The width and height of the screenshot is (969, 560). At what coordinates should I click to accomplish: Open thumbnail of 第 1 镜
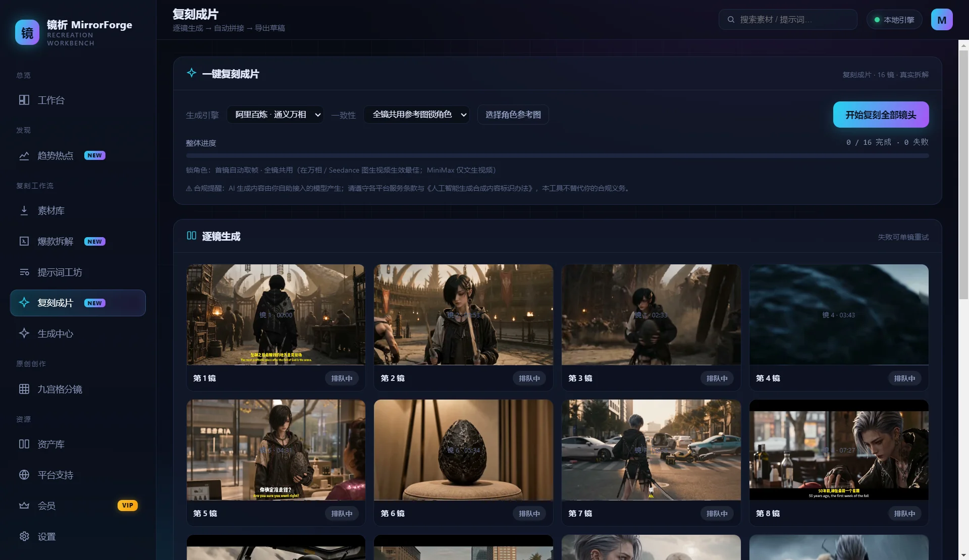(276, 314)
